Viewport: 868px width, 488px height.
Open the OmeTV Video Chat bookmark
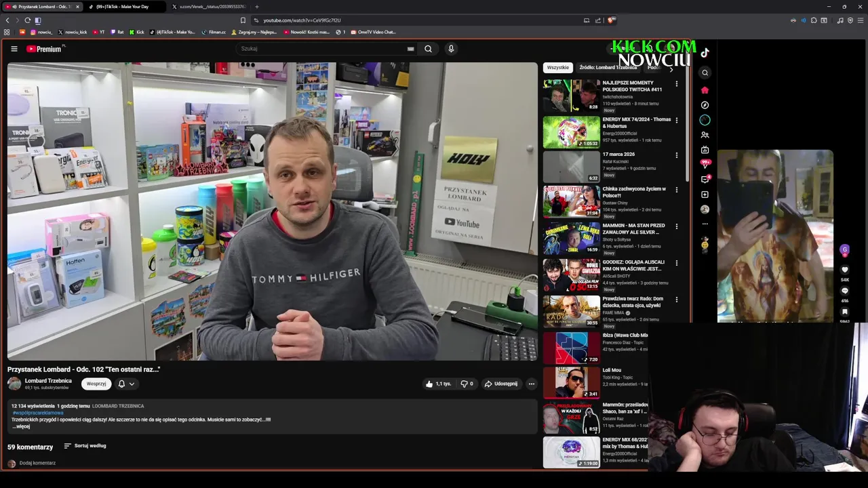pos(373,32)
